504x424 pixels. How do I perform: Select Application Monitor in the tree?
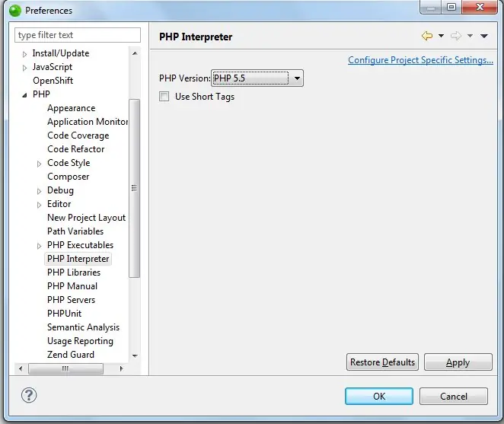click(88, 122)
